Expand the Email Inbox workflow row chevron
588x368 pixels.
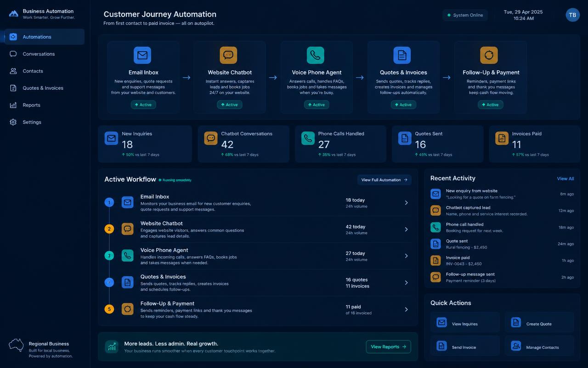406,203
